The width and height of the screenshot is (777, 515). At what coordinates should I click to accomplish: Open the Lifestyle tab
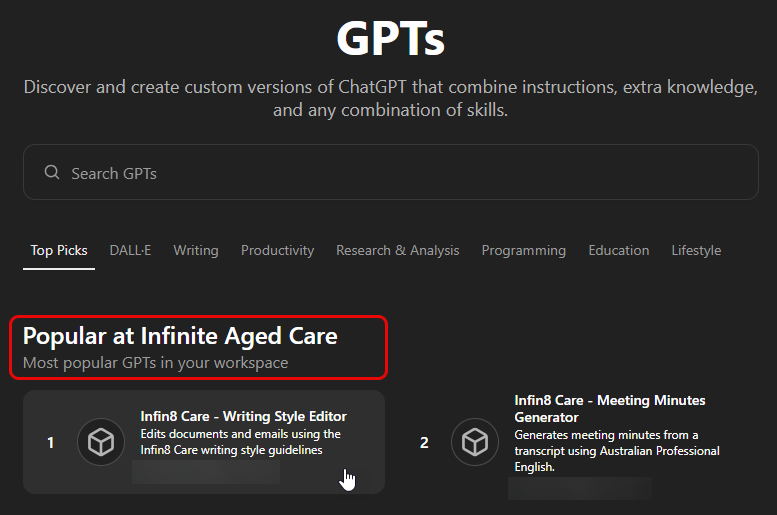pyautogui.click(x=696, y=250)
